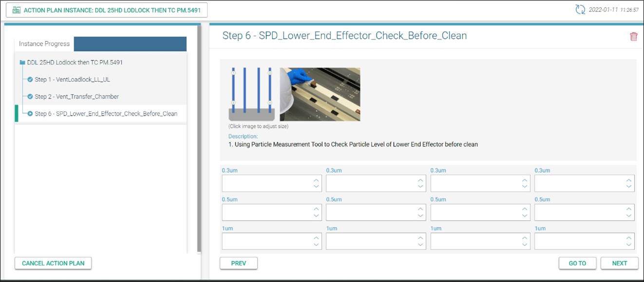
Task: Click the rightmost 1um input field
Action: (585, 241)
